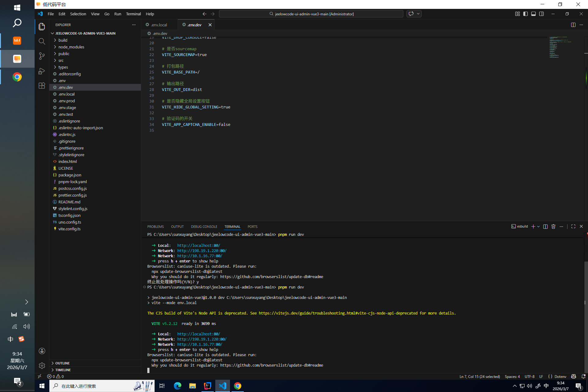The height and width of the screenshot is (392, 588).
Task: Click the Manage gear icon
Action: 42,366
